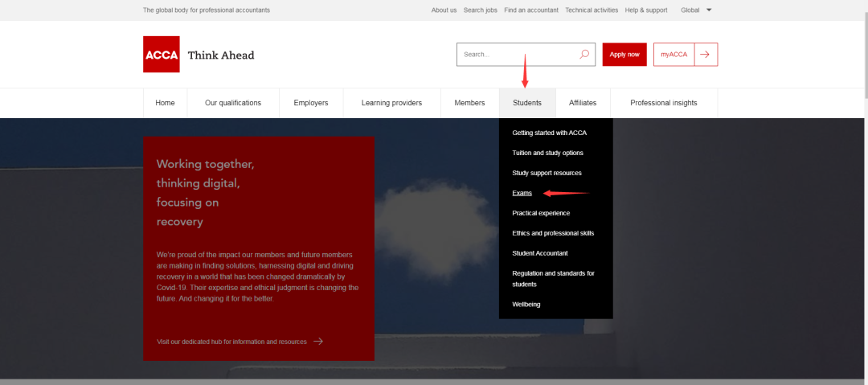Choose Ethics and professional skills
Viewport: 868px width, 385px height.
coord(553,233)
